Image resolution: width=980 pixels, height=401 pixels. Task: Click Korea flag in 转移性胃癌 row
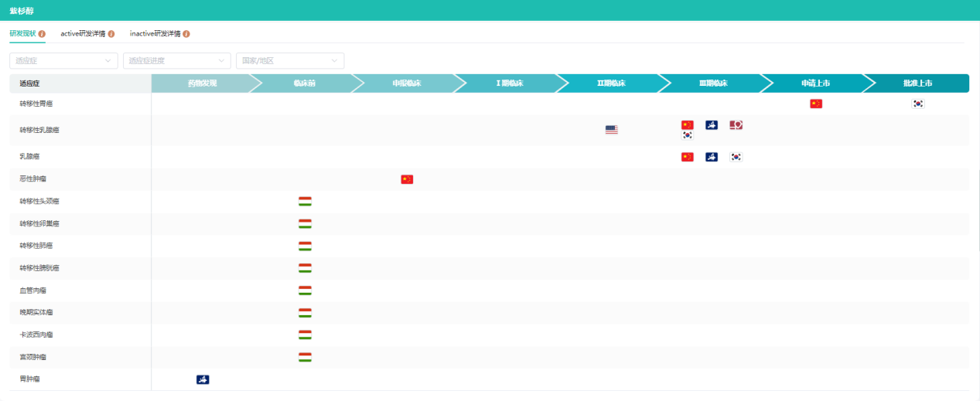tap(918, 104)
